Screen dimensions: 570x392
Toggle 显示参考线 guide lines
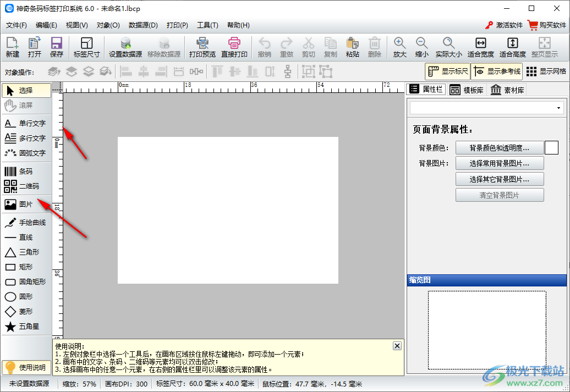(x=497, y=71)
